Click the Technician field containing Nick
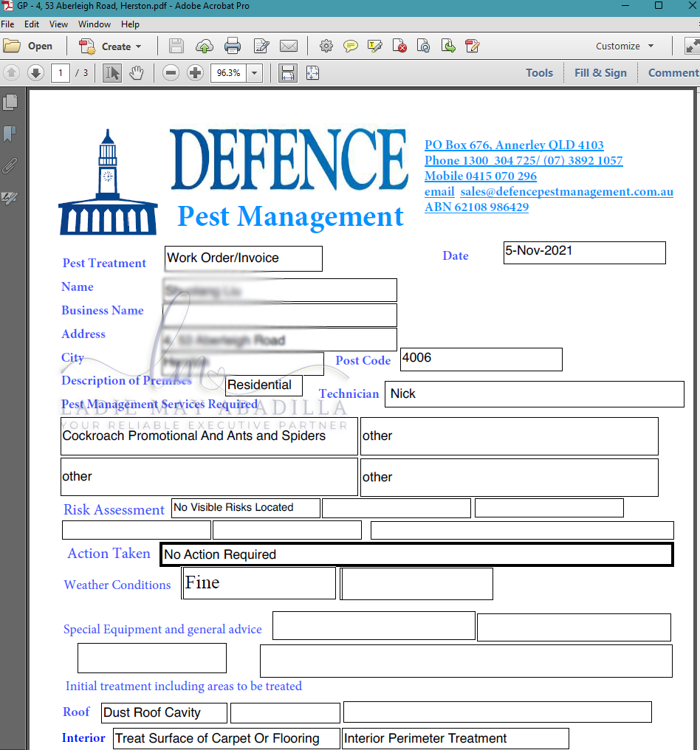This screenshot has height=750, width=700. [x=535, y=394]
